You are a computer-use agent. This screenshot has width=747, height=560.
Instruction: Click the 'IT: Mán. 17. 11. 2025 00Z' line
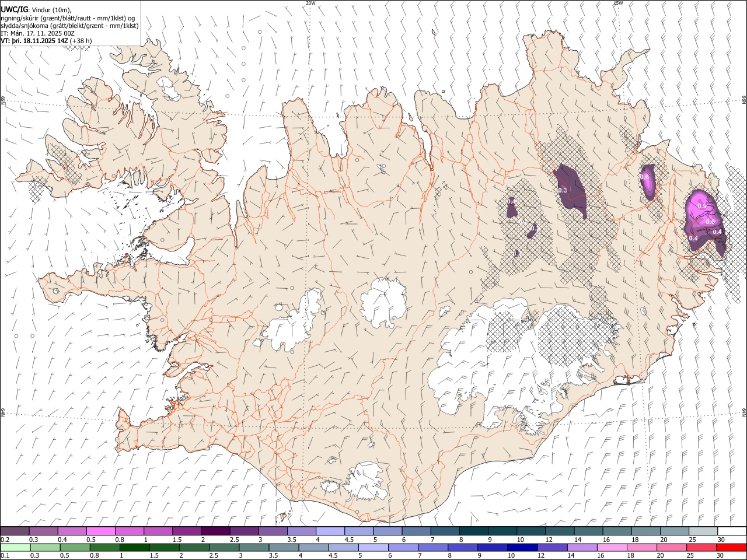coord(37,33)
